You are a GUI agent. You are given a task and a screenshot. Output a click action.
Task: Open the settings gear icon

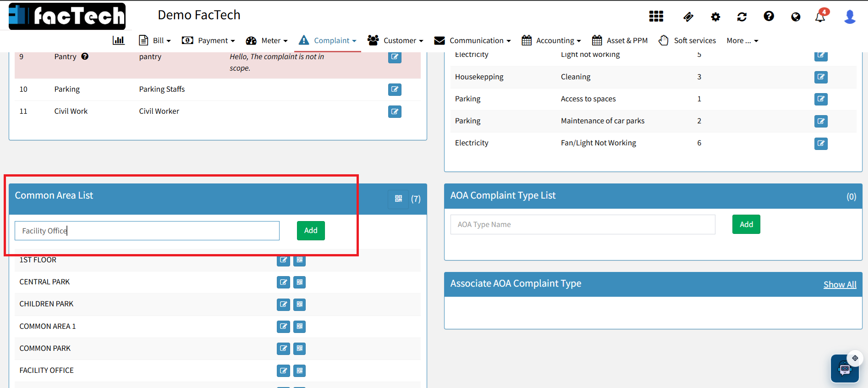715,17
